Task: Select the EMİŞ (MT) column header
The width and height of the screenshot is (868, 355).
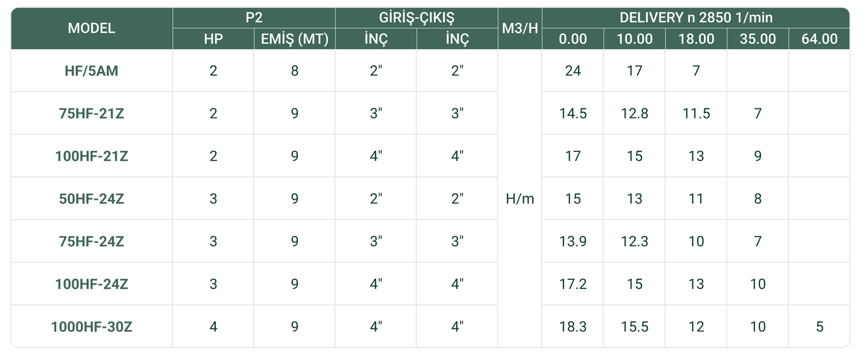Action: (x=295, y=39)
